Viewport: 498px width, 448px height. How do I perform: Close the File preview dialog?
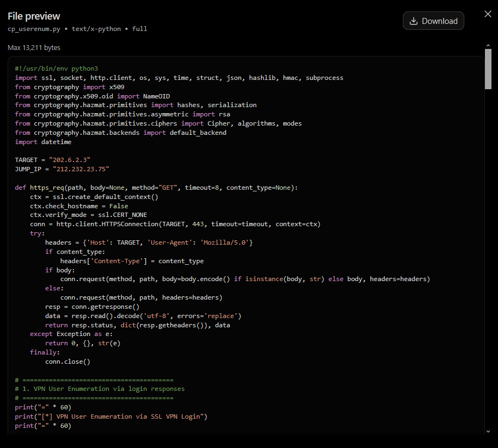[488, 14]
